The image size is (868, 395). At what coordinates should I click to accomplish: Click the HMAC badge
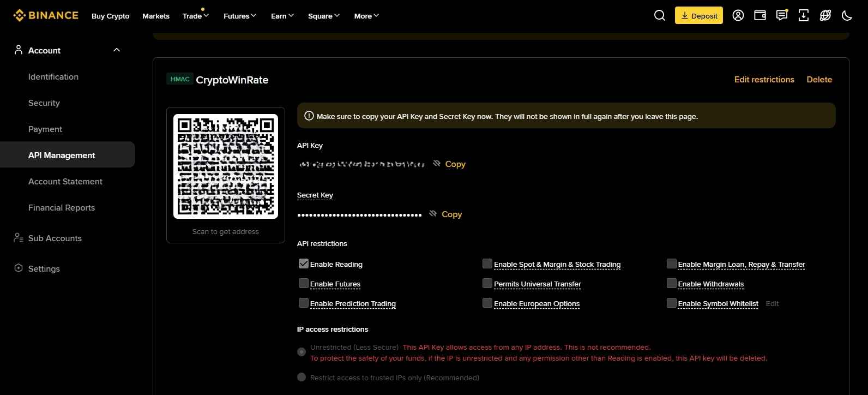180,79
